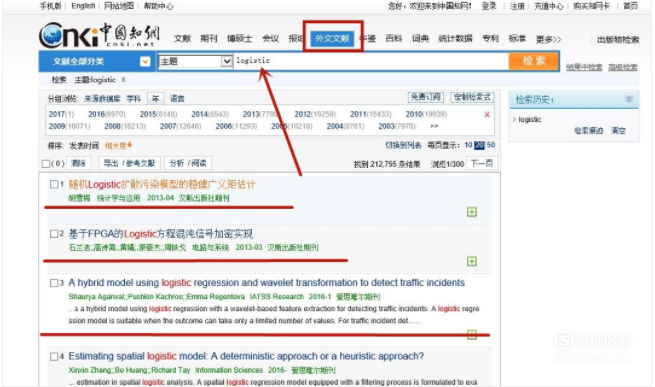
Task: Click 导出 / 参考文献 button
Action: pos(129,163)
